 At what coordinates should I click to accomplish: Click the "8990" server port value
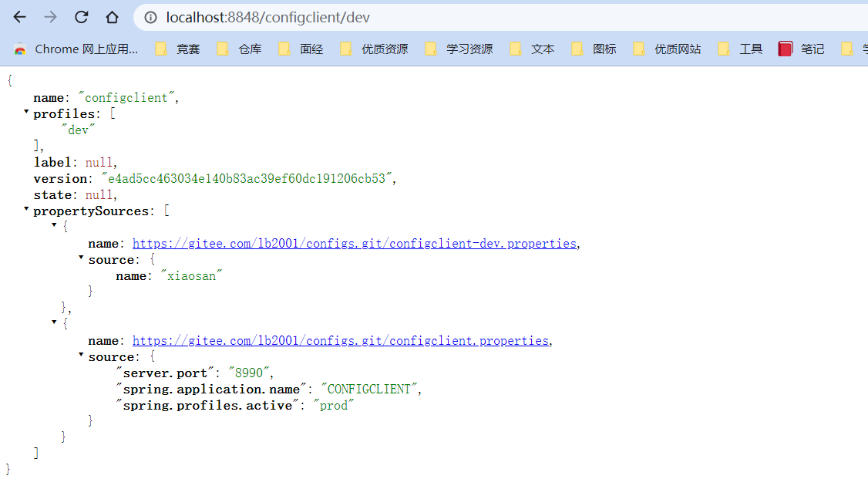[x=248, y=373]
